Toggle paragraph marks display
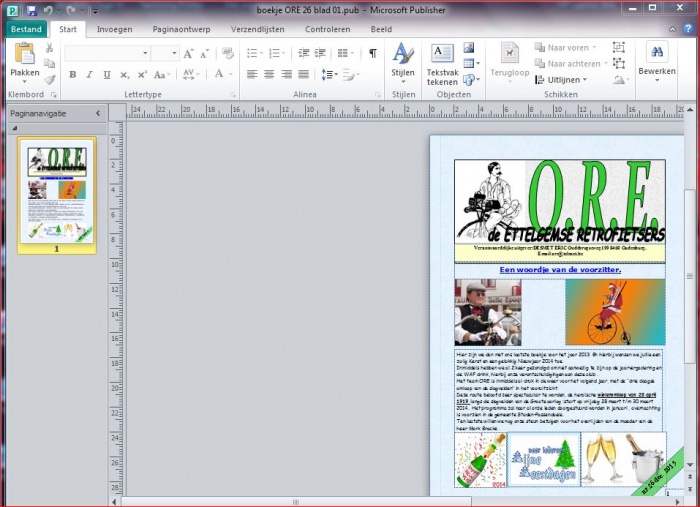This screenshot has height=507, width=700. [372, 54]
